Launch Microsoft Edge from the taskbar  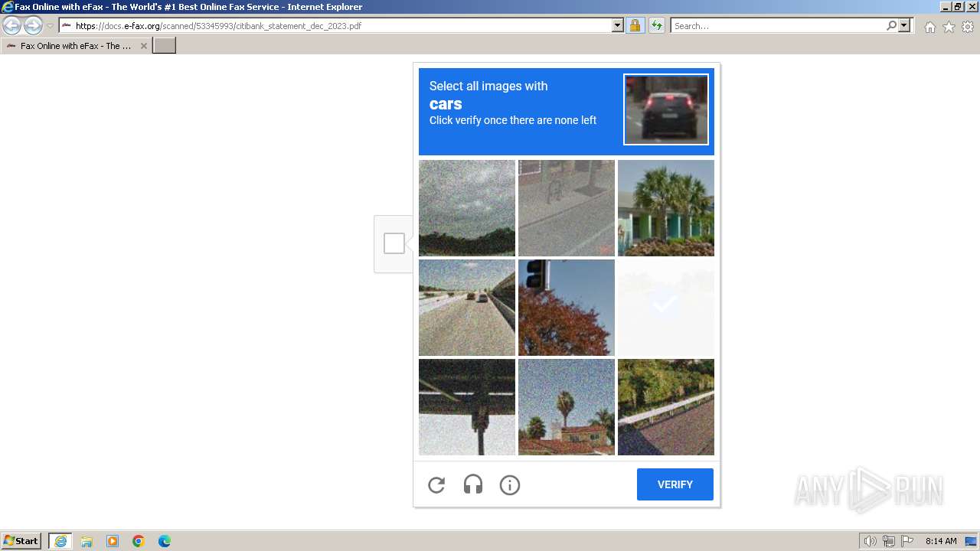tap(165, 541)
